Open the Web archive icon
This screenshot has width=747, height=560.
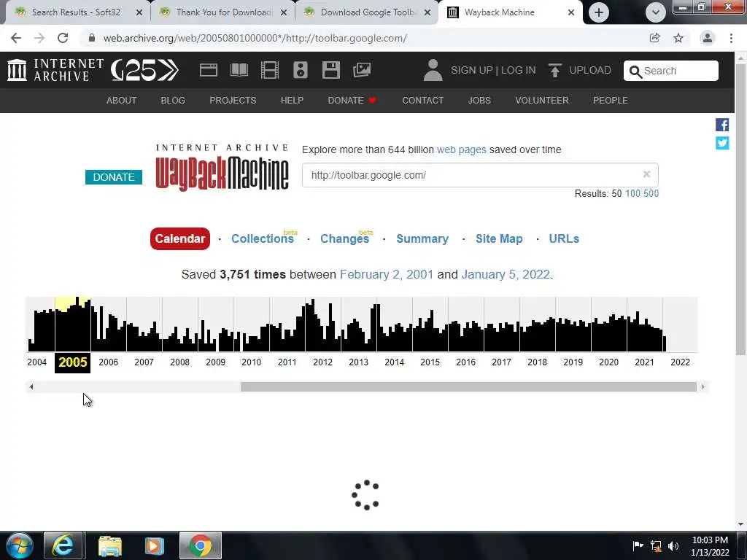coord(208,70)
